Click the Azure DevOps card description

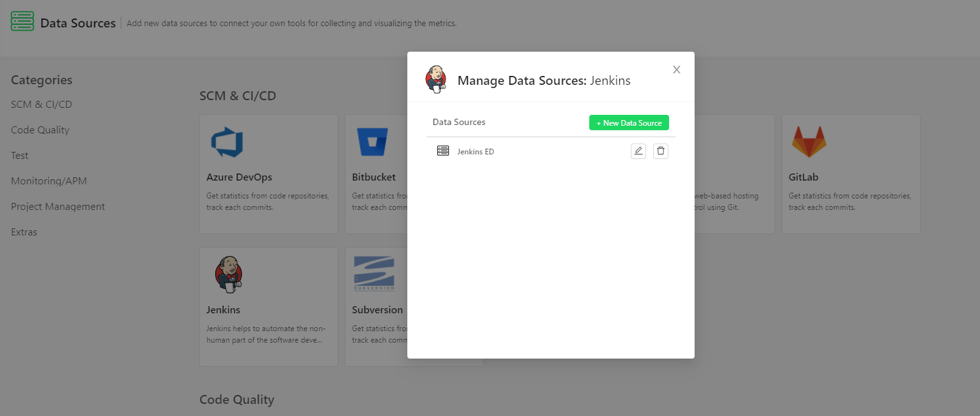[x=268, y=202]
